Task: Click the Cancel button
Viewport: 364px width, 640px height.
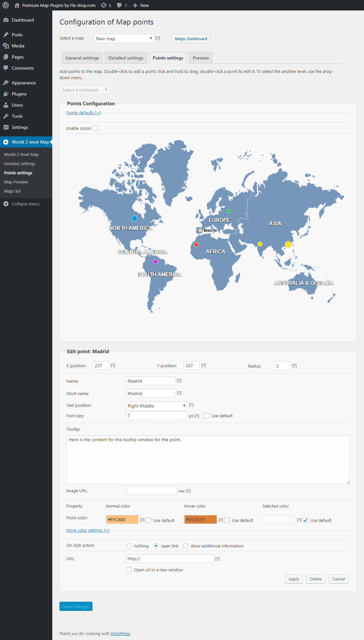Action: tap(338, 579)
